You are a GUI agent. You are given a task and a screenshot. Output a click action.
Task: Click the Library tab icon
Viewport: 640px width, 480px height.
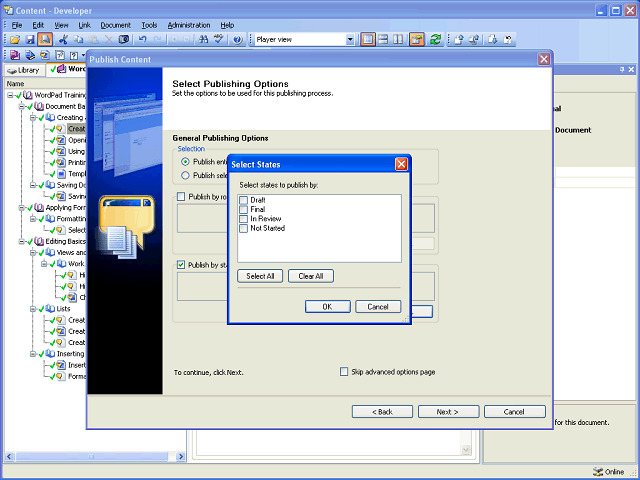(x=12, y=71)
